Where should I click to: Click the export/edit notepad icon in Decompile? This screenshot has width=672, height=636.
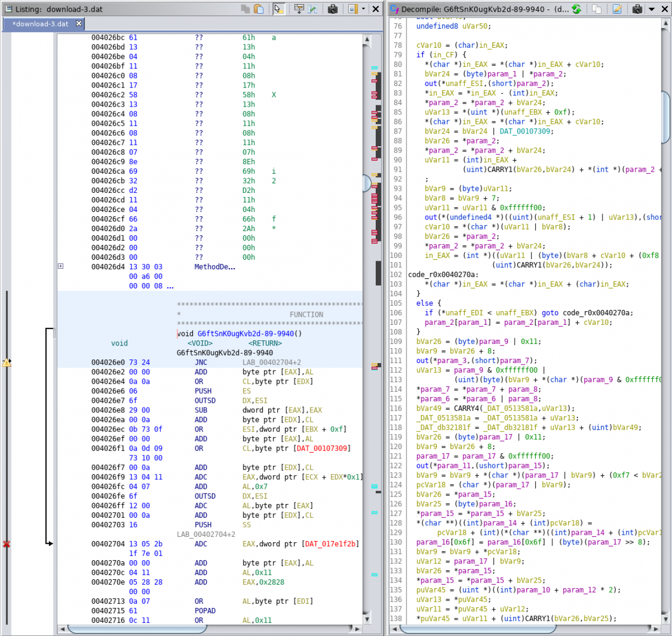pos(617,9)
